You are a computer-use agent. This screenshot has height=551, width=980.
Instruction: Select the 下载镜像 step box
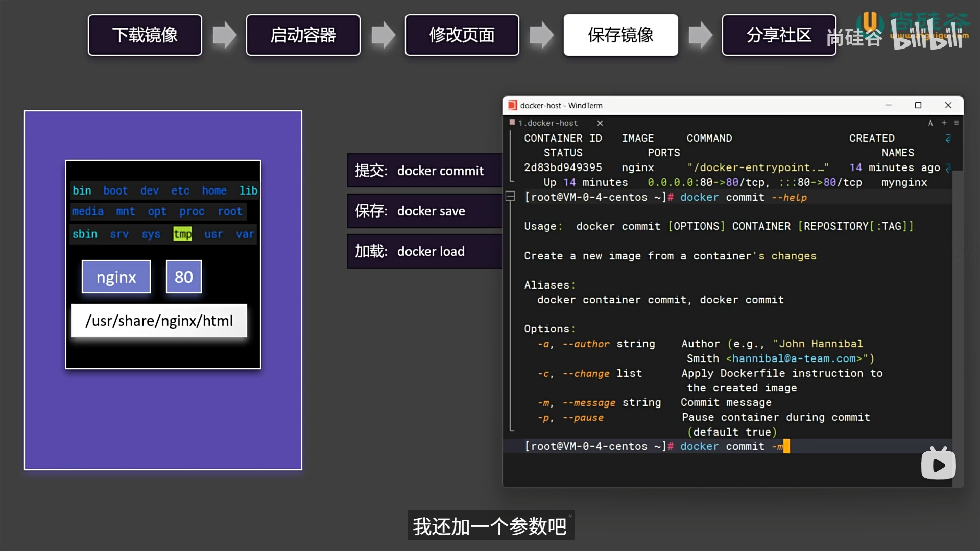pyautogui.click(x=145, y=35)
